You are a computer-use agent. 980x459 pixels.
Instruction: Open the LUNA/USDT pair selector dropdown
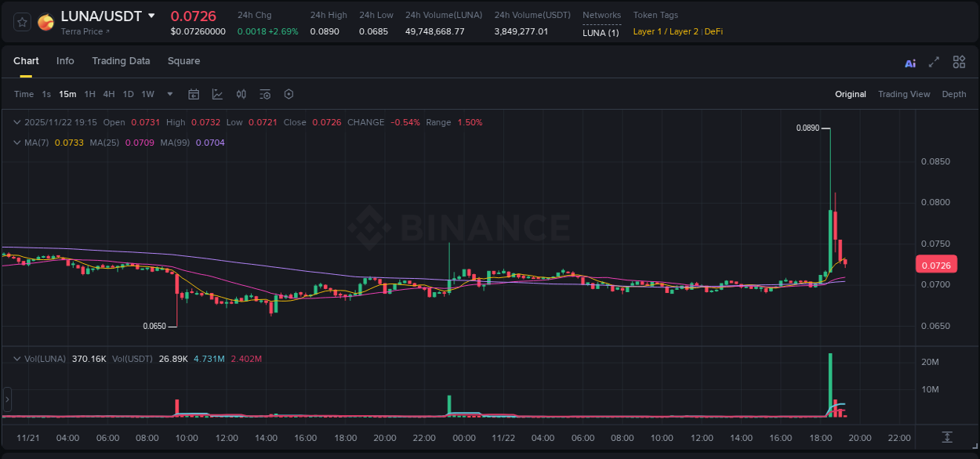point(152,16)
